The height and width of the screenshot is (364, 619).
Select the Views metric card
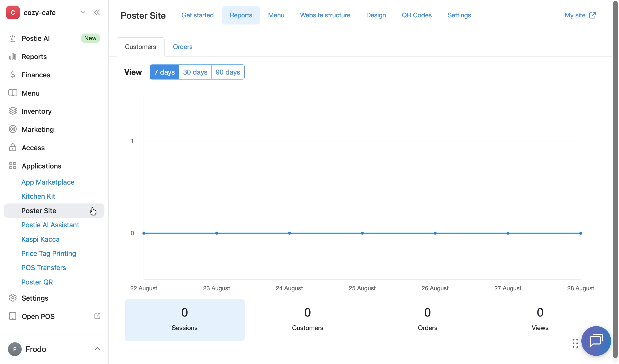[x=540, y=320]
